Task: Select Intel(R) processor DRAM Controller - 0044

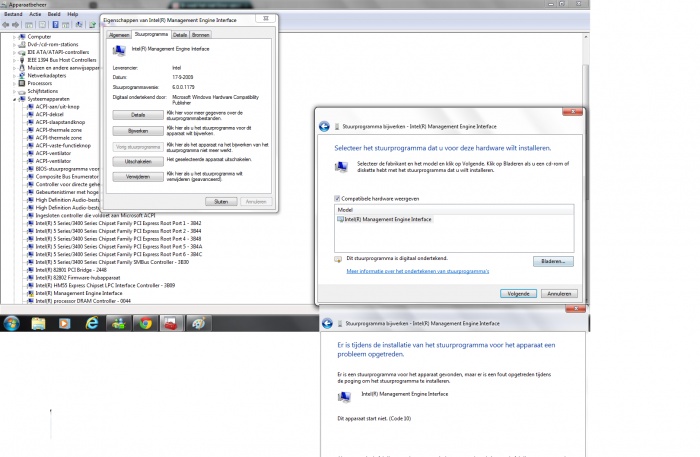Action: click(83, 301)
